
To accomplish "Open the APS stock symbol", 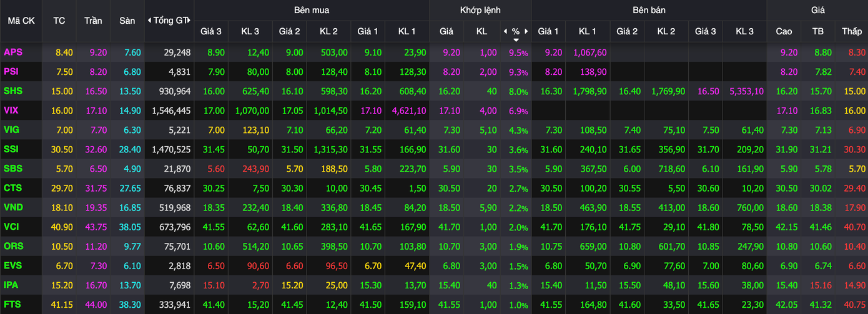I will point(13,52).
